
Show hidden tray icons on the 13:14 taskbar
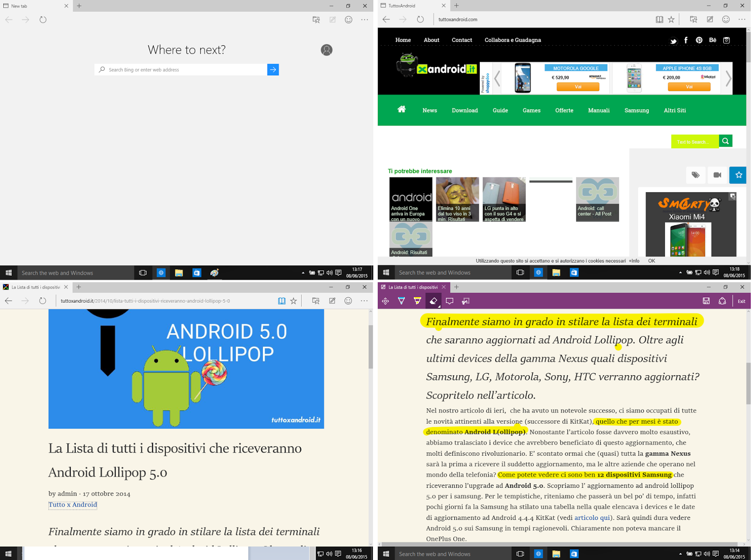[x=680, y=554]
